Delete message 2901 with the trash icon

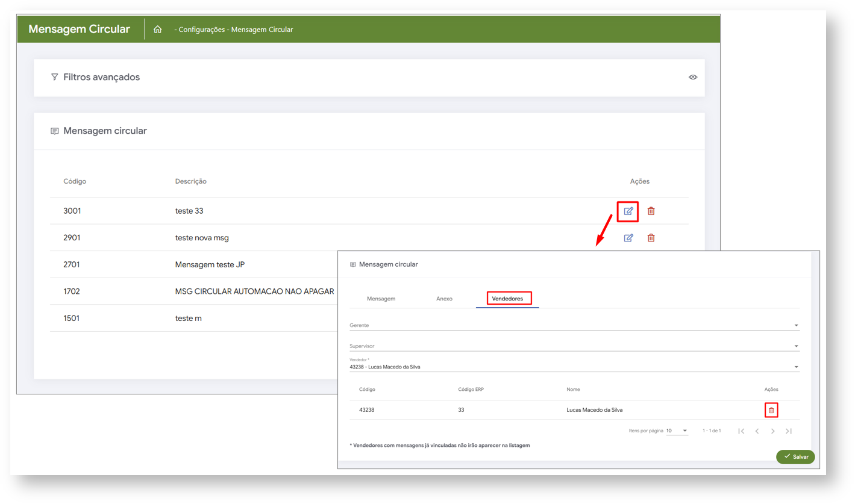651,238
